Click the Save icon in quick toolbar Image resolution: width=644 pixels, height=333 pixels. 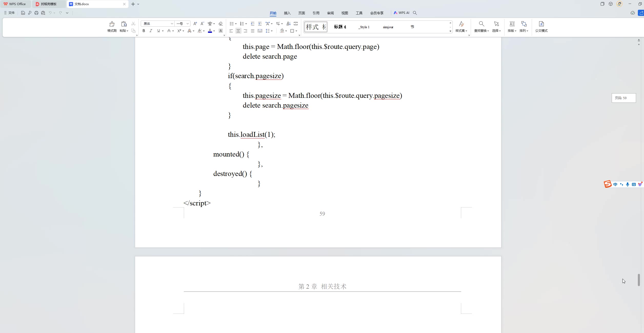coord(23,13)
